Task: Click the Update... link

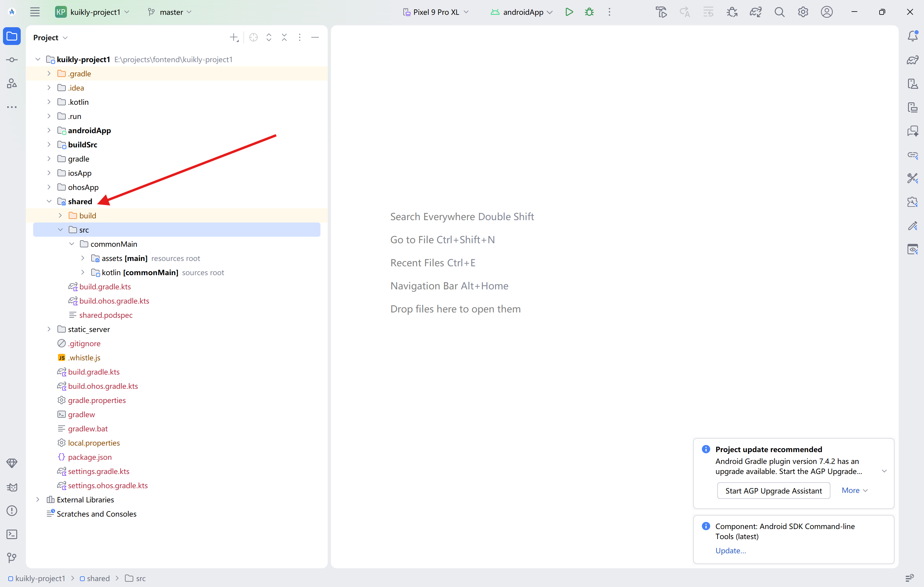Action: coord(730,551)
